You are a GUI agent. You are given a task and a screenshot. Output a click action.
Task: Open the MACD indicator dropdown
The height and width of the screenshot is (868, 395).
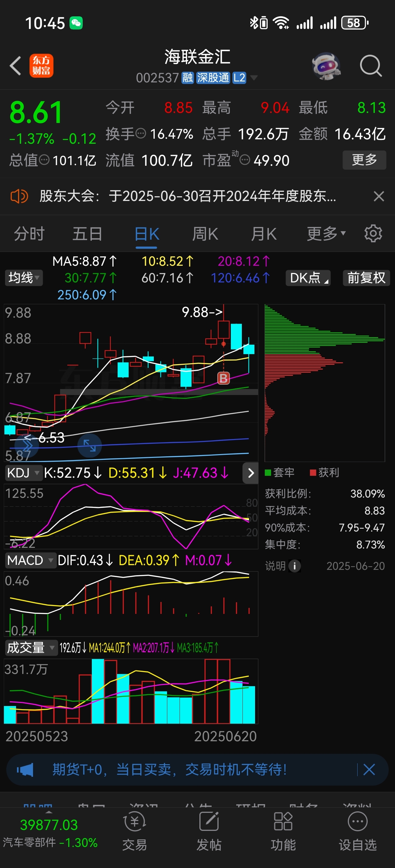click(30, 560)
